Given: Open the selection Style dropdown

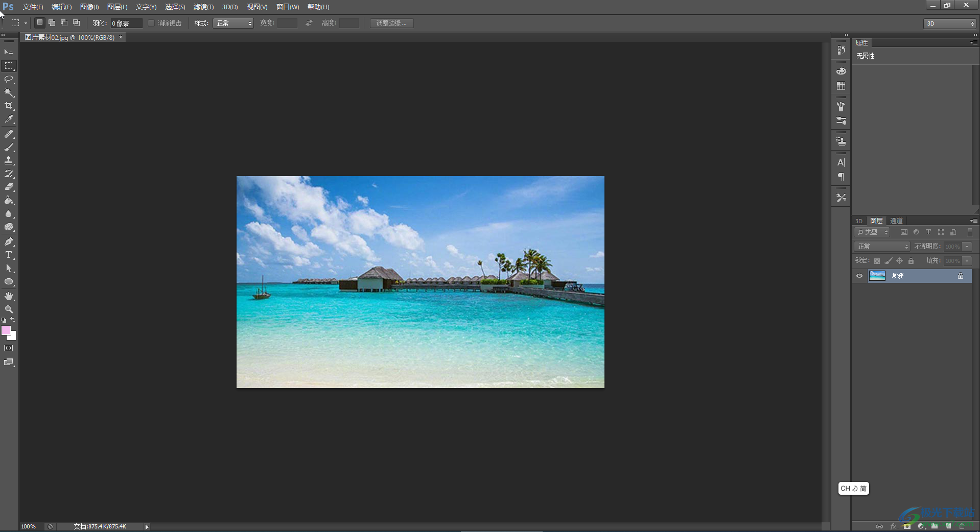Looking at the screenshot, I should [x=233, y=23].
